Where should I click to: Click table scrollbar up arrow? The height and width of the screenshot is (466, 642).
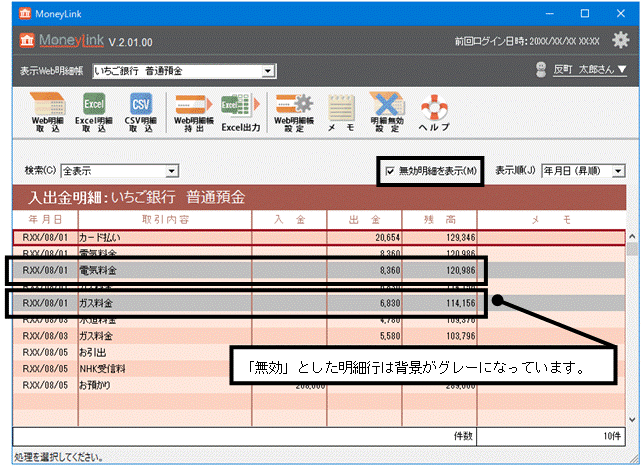click(x=632, y=236)
